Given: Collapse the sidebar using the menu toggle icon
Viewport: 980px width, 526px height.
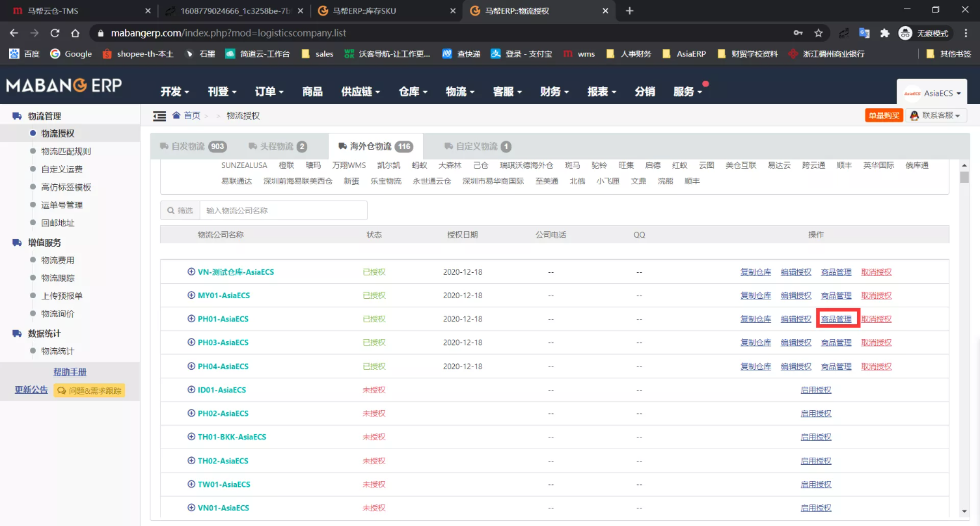Looking at the screenshot, I should (159, 116).
